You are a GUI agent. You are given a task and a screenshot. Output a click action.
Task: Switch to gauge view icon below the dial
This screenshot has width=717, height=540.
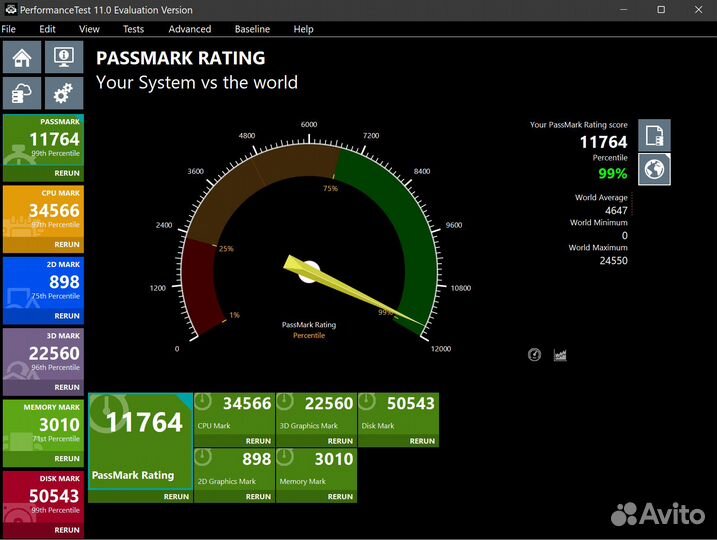click(534, 355)
